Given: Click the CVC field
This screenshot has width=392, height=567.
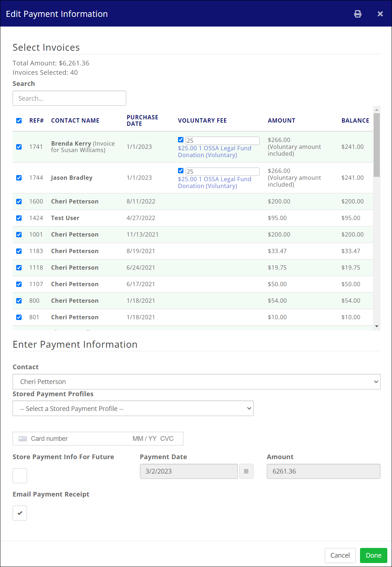Looking at the screenshot, I should point(167,439).
